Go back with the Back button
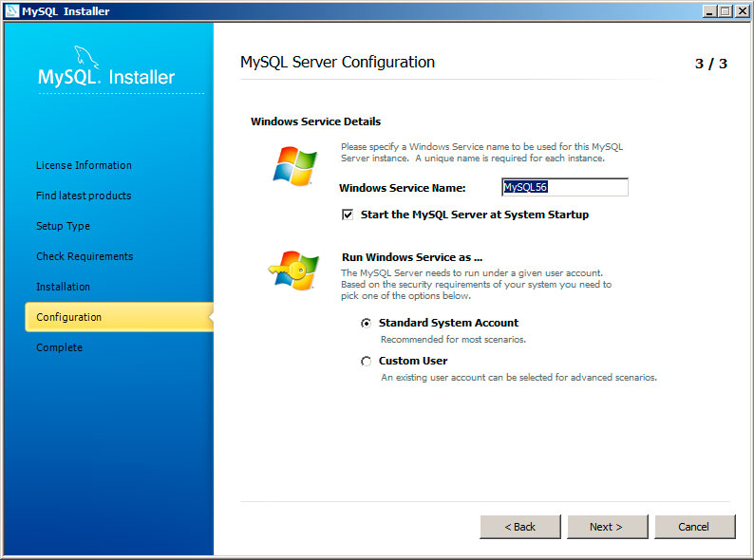 click(x=519, y=527)
